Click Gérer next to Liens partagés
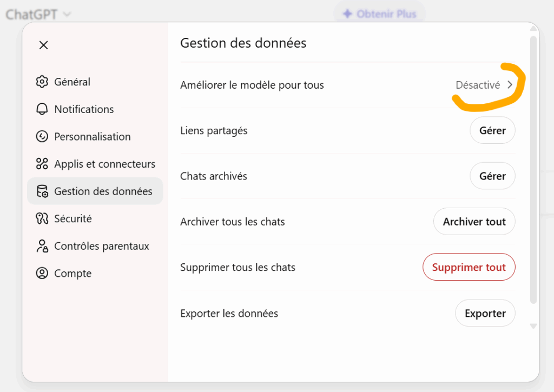Screen dimensions: 554x392 (x=492, y=130)
